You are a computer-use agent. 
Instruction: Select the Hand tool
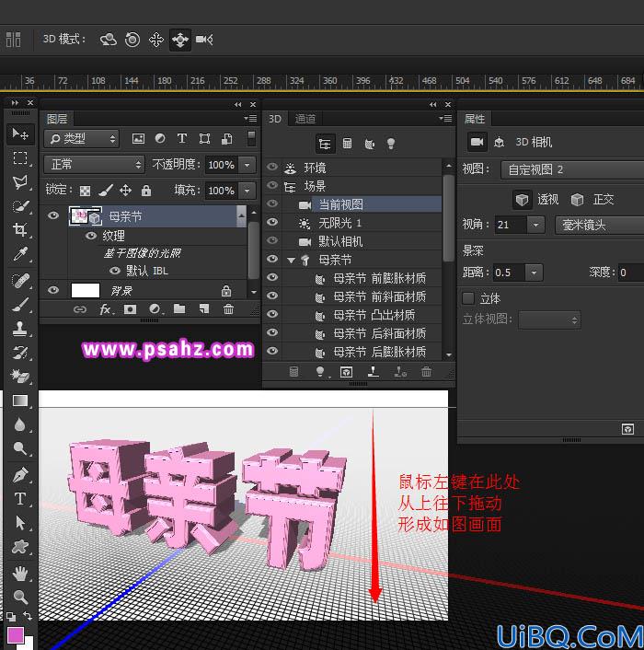[x=20, y=574]
